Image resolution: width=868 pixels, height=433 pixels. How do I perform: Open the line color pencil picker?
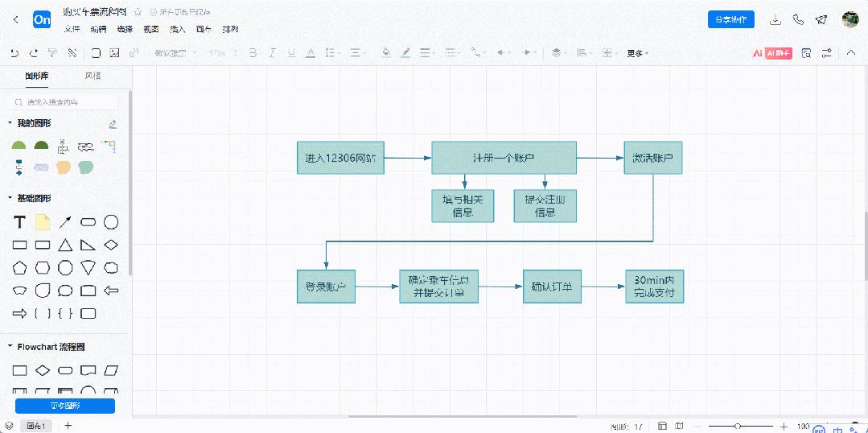[405, 53]
